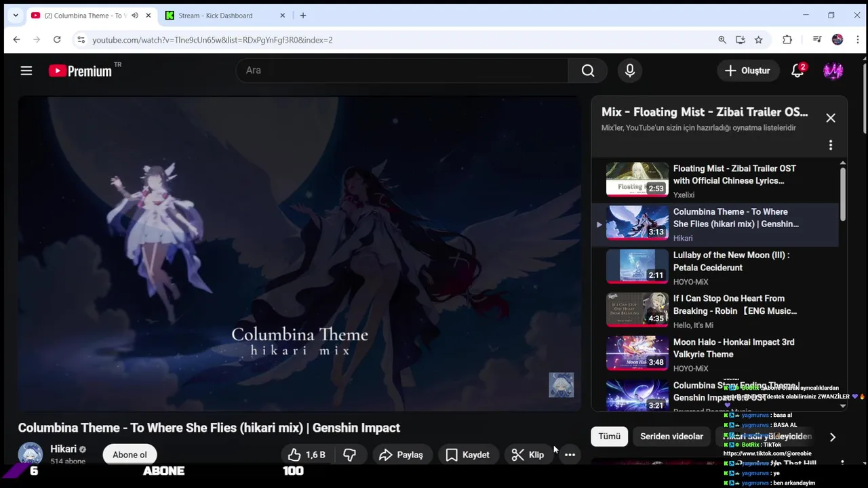The width and height of the screenshot is (868, 488).
Task: Click HOYO-MiX under Lullaby video
Action: 690,282
